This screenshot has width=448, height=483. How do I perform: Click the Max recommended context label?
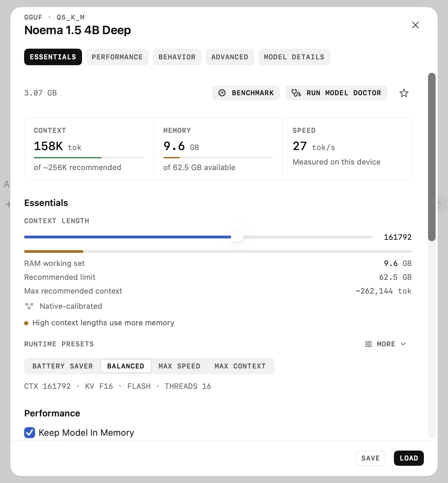(73, 291)
